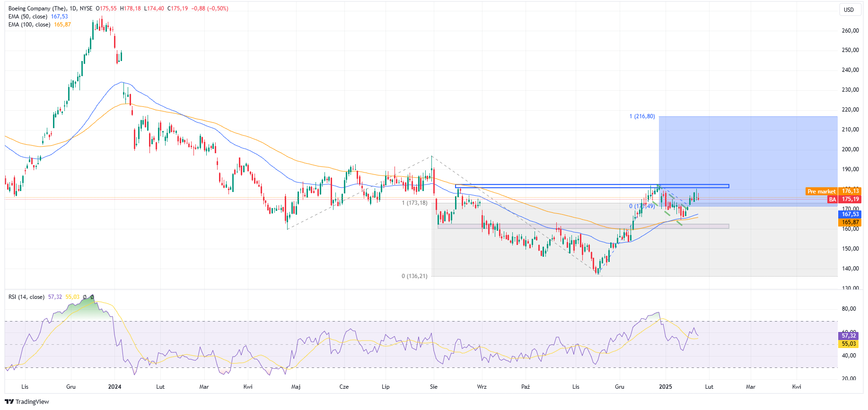The width and height of the screenshot is (868, 410).
Task: Click the Maj label on time axis
Action: pyautogui.click(x=296, y=387)
